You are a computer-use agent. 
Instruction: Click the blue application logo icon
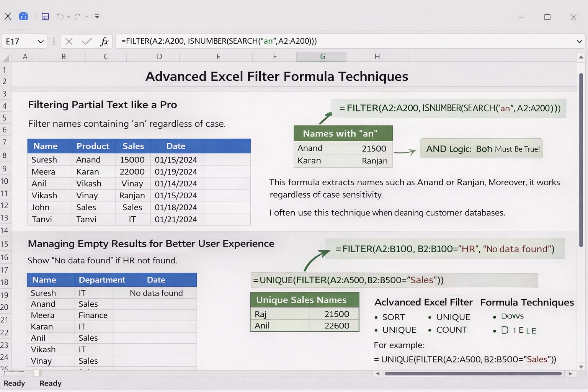tap(24, 16)
